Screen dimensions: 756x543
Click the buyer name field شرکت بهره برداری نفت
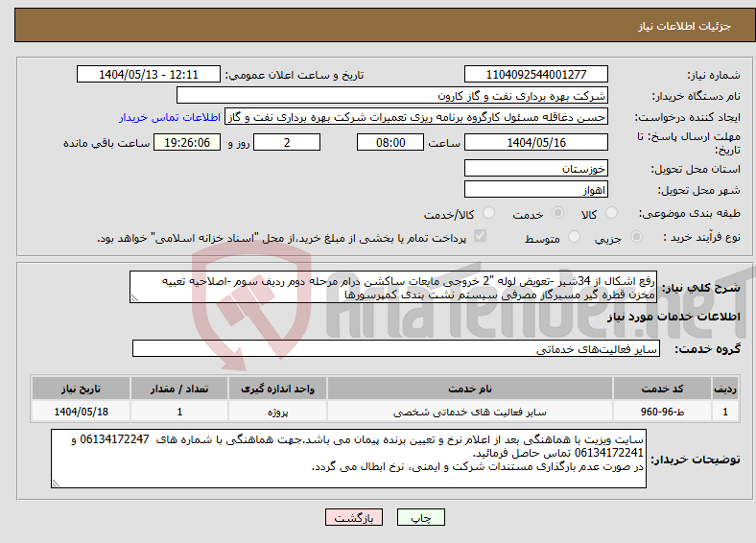[x=392, y=96]
